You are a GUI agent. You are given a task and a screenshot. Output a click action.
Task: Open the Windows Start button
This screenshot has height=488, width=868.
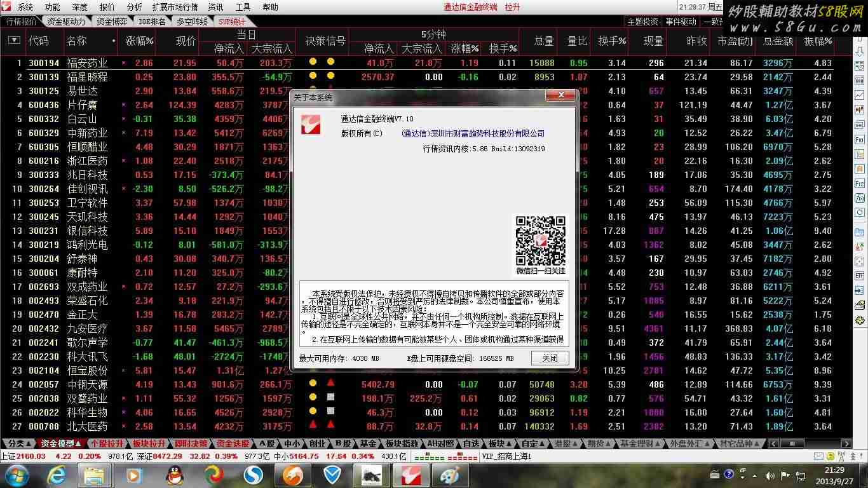click(x=16, y=475)
